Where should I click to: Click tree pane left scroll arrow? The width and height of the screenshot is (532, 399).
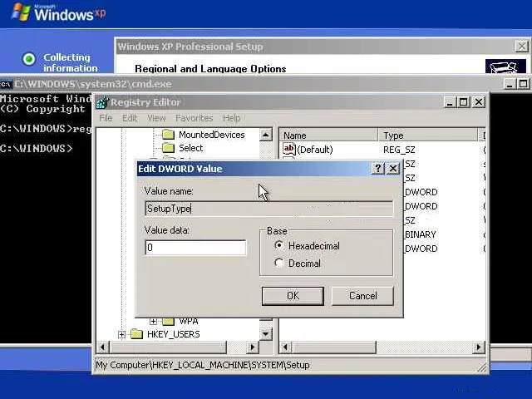click(x=102, y=347)
